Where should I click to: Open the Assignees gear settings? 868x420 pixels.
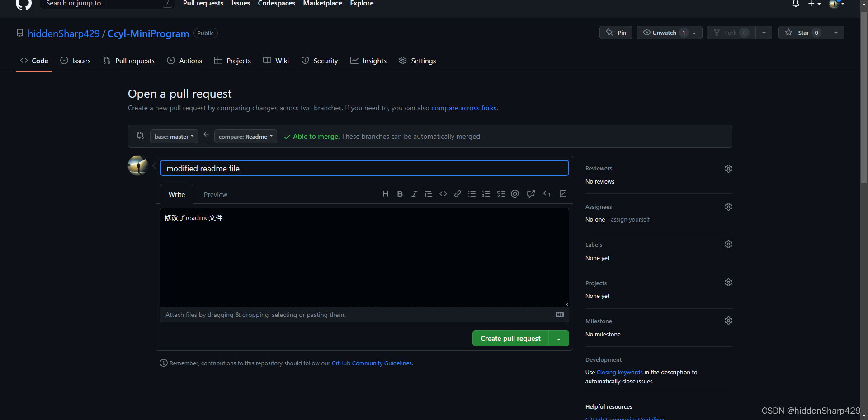(x=728, y=207)
